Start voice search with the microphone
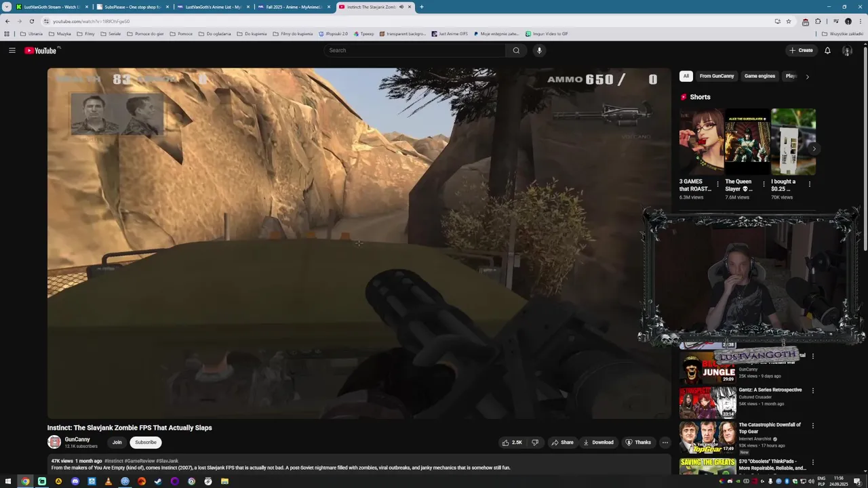The image size is (868, 488). point(539,50)
